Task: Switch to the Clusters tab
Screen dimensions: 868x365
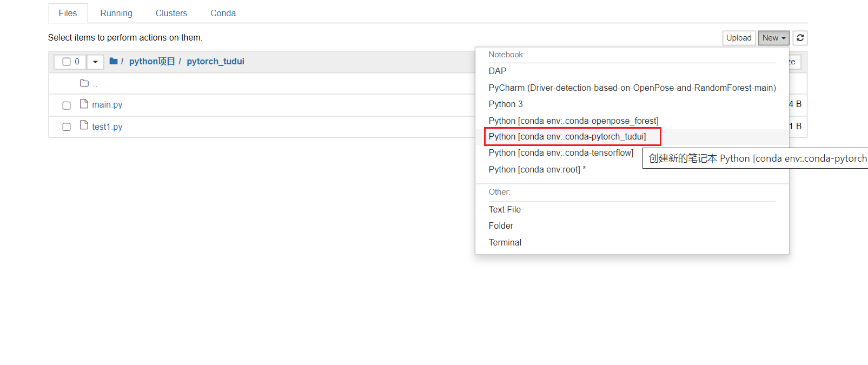Action: click(x=171, y=13)
